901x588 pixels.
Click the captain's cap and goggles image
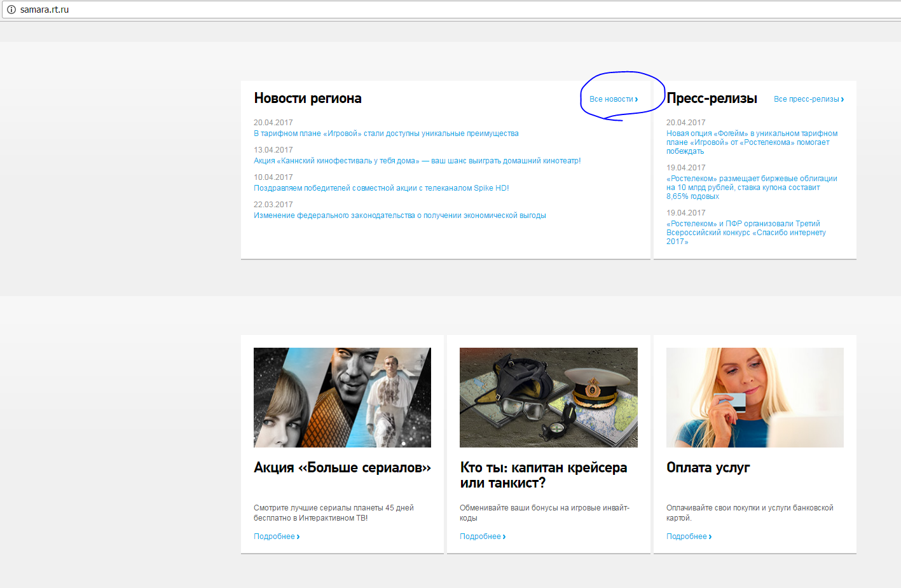tap(548, 397)
